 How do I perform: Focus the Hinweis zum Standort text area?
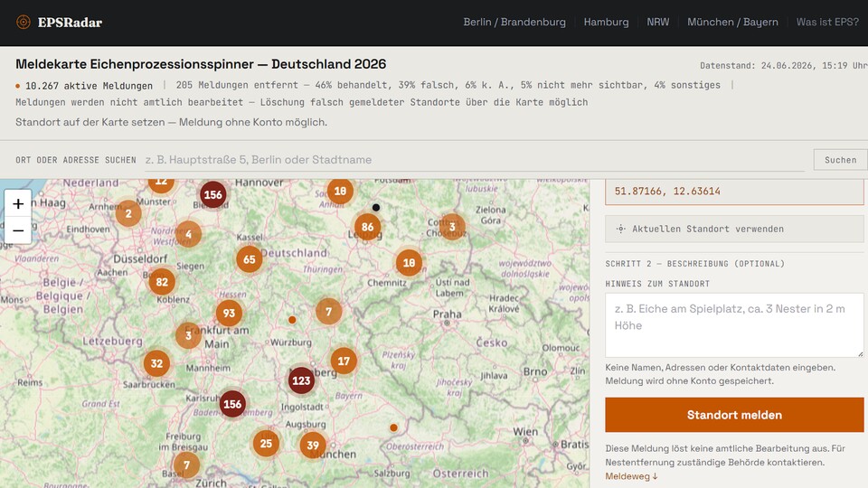[734, 325]
